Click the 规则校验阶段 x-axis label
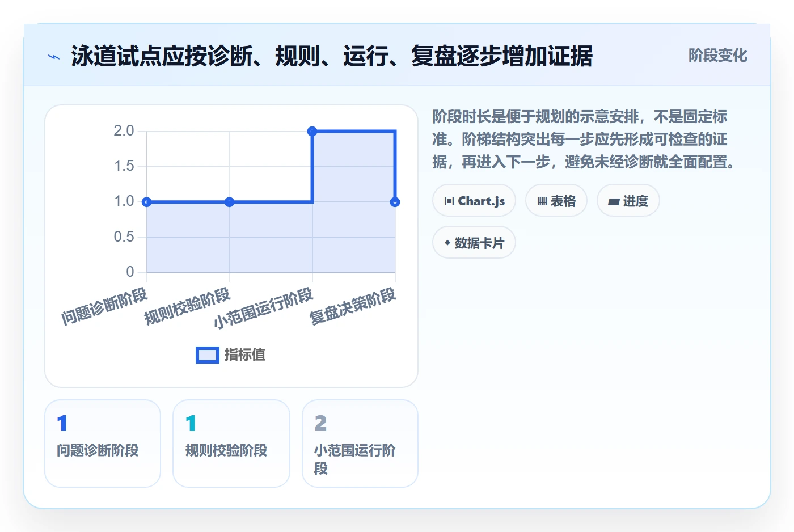The width and height of the screenshot is (794, 532). [187, 307]
